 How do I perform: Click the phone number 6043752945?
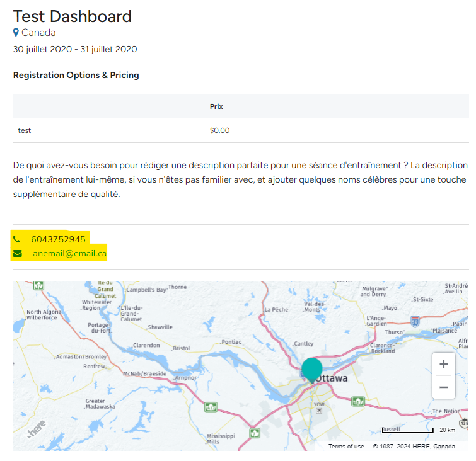pyautogui.click(x=58, y=239)
